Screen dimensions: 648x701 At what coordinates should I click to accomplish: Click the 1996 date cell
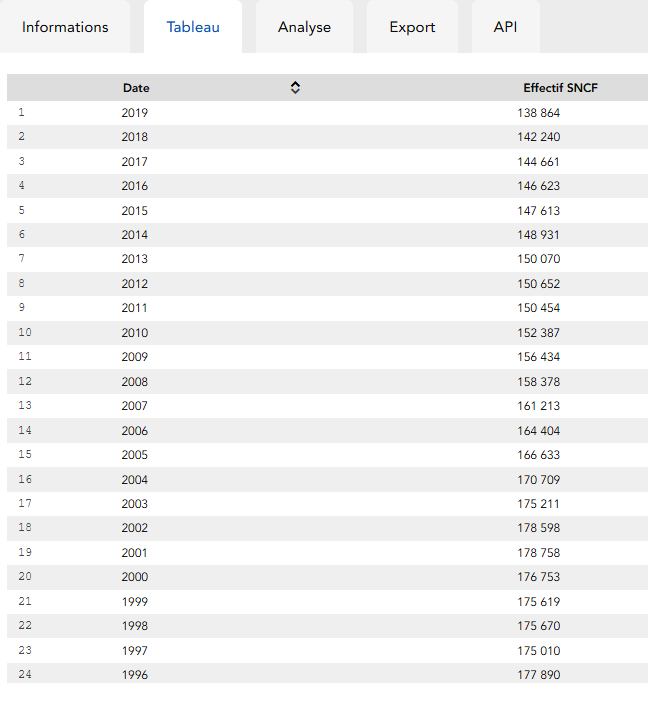134,675
